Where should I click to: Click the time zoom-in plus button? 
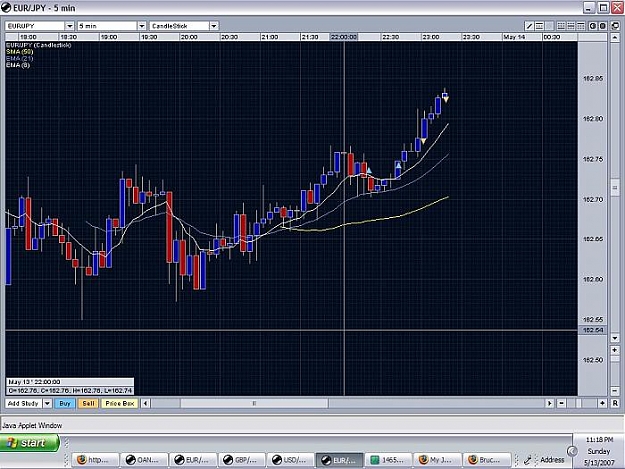tap(602, 404)
